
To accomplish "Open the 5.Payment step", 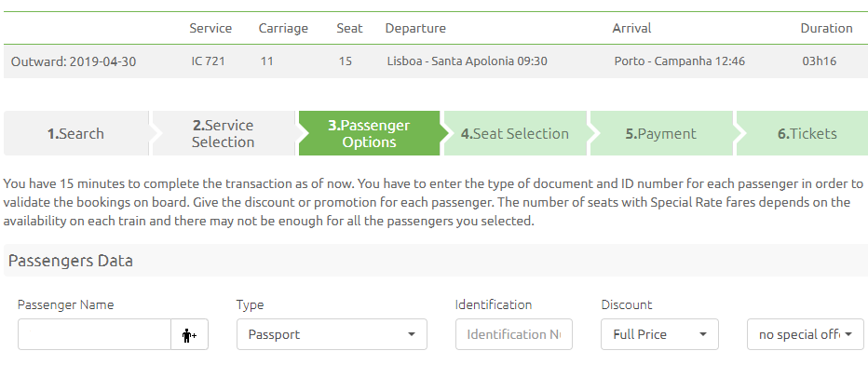I will [x=661, y=133].
